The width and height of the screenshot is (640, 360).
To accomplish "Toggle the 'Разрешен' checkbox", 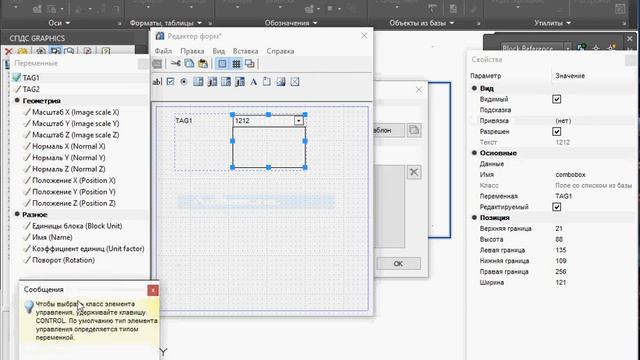I will pyautogui.click(x=556, y=131).
